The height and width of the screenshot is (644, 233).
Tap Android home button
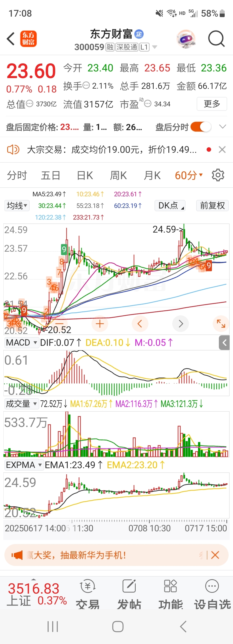[x=118, y=626]
